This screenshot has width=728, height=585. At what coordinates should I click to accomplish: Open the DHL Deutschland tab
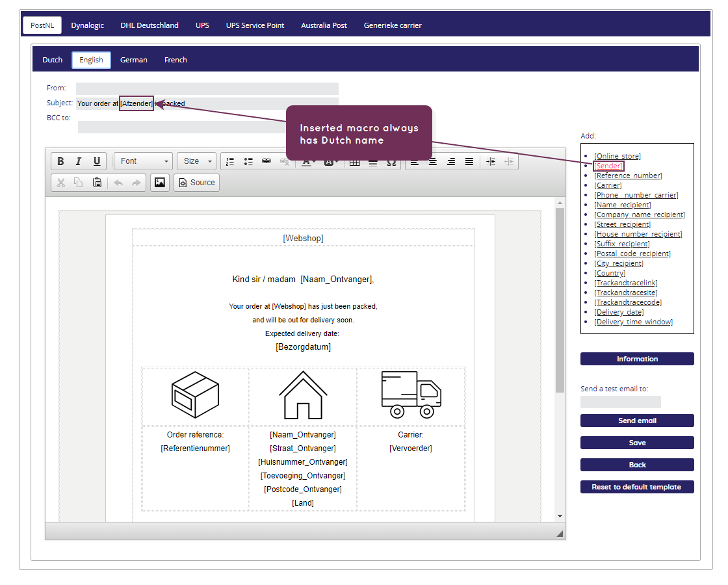point(149,25)
